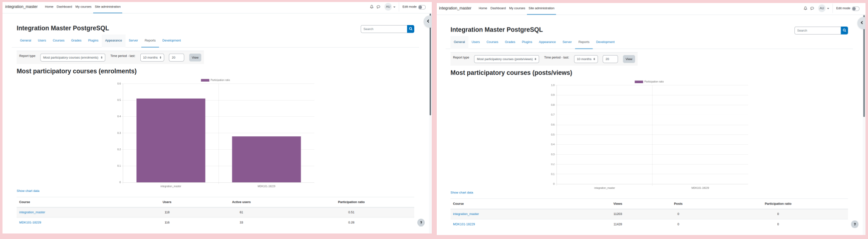The width and height of the screenshot is (868, 239).
Task: Open Development tab in left window
Action: pos(171,41)
